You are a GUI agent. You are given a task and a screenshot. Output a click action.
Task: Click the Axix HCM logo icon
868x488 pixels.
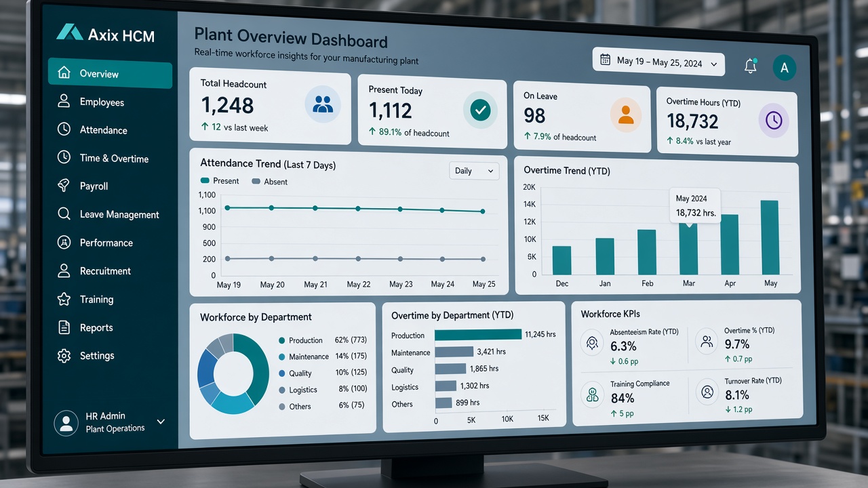click(x=68, y=32)
